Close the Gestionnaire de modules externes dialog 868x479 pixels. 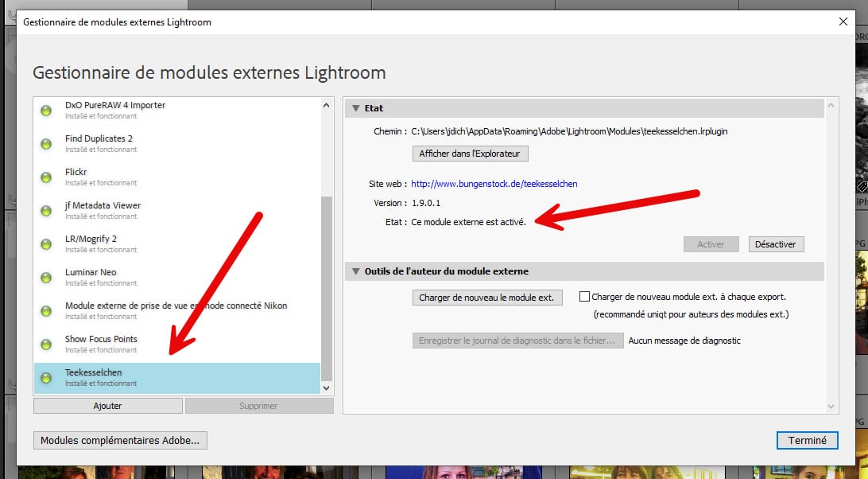(x=843, y=21)
